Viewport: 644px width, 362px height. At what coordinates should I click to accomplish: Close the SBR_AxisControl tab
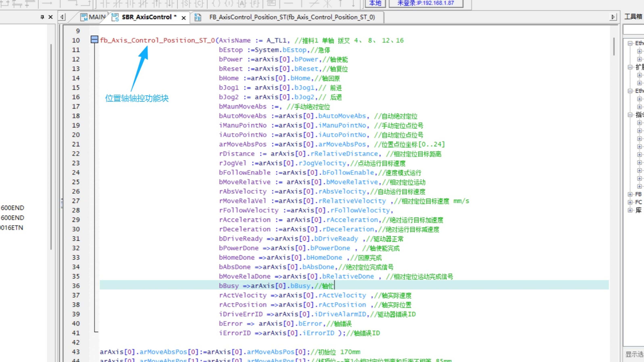184,18
